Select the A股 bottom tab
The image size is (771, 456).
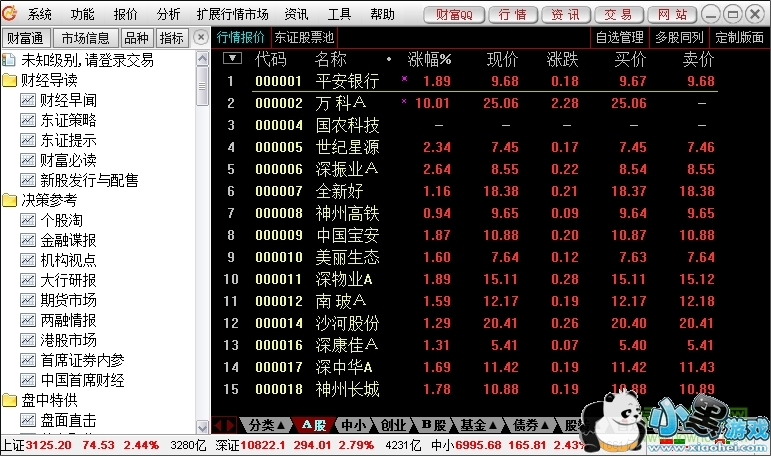point(314,425)
